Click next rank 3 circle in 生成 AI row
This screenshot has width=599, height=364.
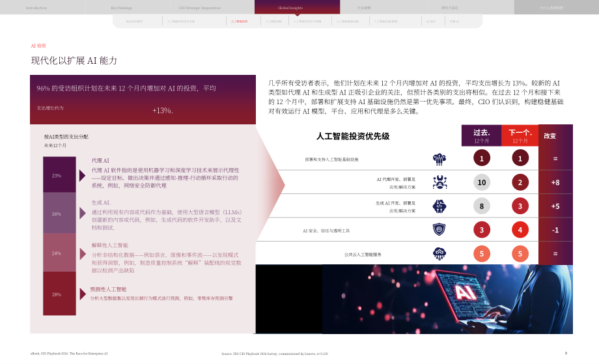click(520, 206)
